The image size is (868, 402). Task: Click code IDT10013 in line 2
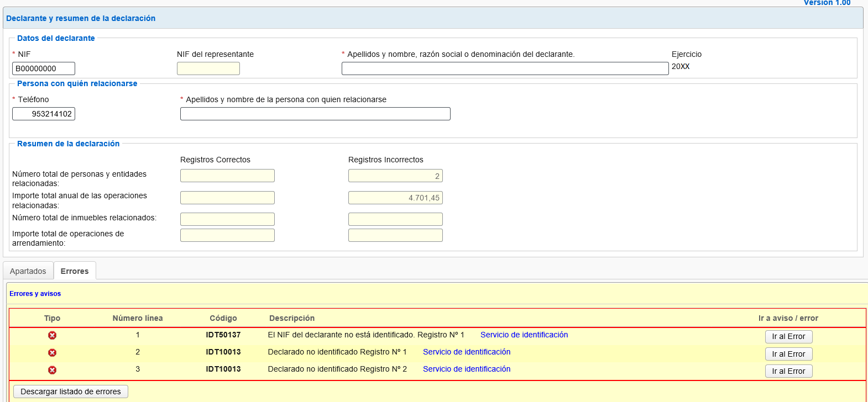[x=223, y=352]
